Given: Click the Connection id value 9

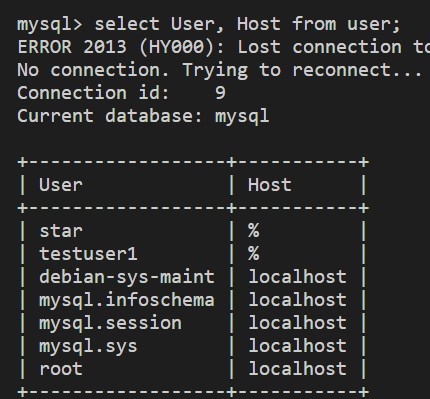Looking at the screenshot, I should click(x=220, y=93).
